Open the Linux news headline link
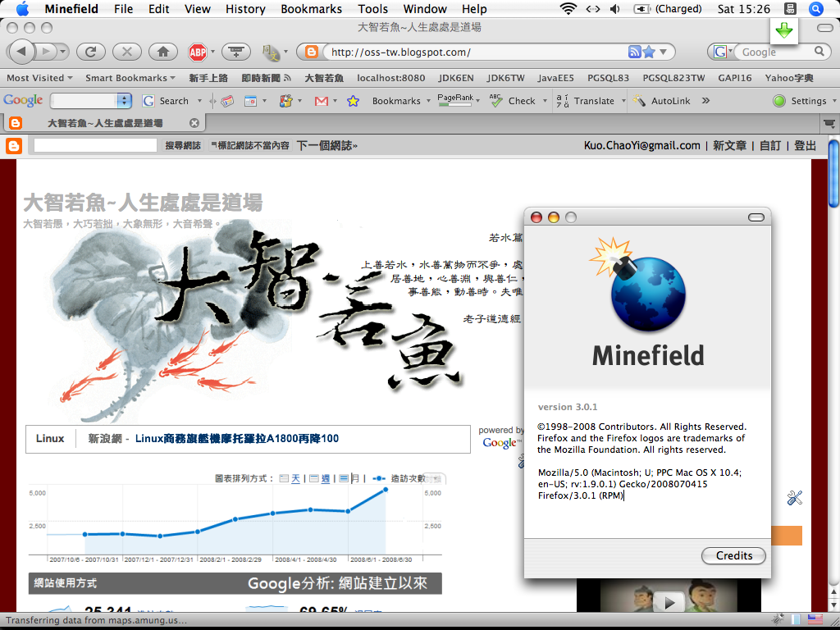Screen dimensions: 840x630 coord(237,439)
